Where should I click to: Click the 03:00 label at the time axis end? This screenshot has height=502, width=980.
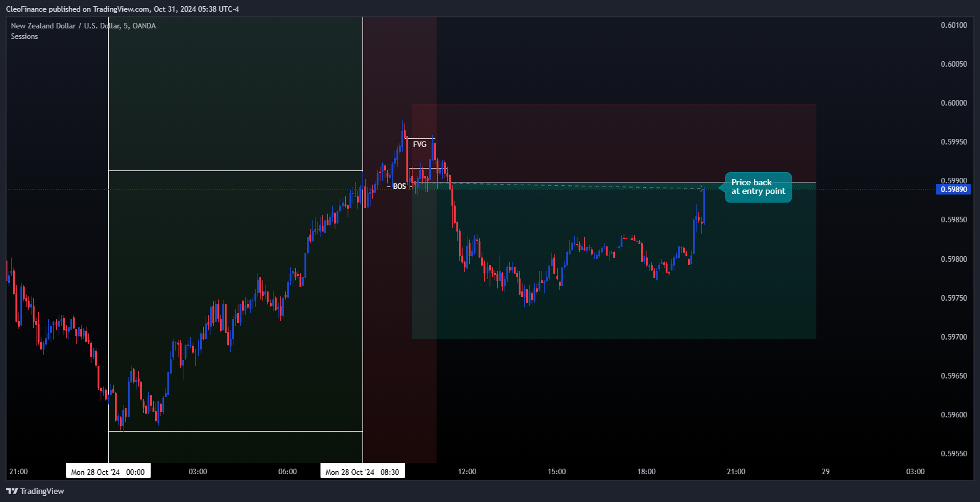coord(915,472)
